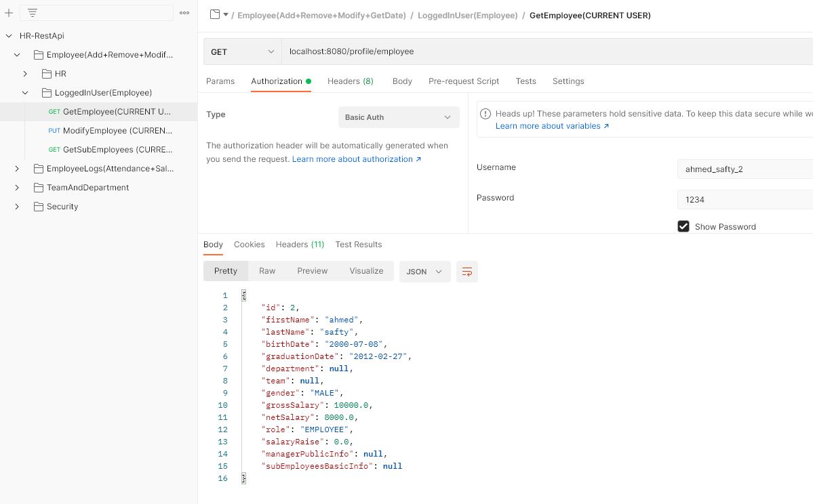Open the response Headers (11) tab
813x504 pixels.
pyautogui.click(x=300, y=245)
